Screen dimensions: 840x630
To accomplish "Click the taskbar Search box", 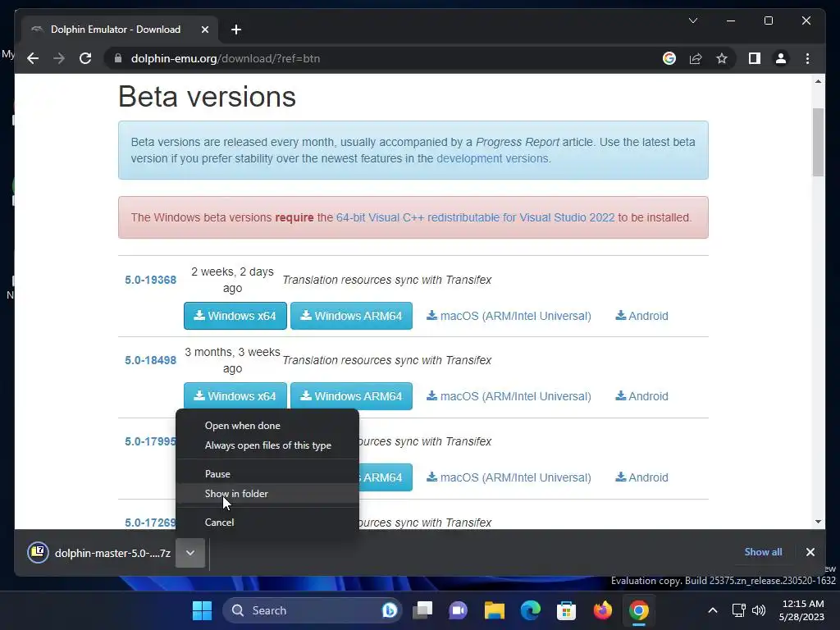I will [312, 610].
